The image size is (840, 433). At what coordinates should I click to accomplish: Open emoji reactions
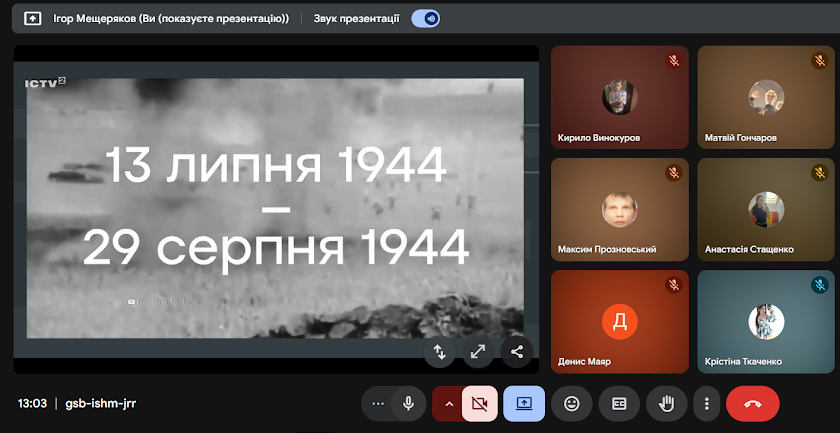572,403
